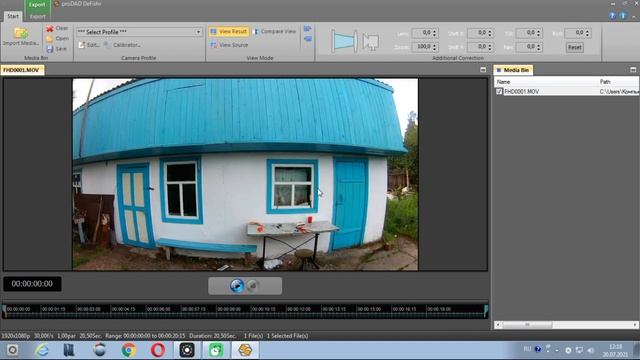The image size is (640, 360).
Task: Click the volume icon in system tray
Action: coord(590,350)
